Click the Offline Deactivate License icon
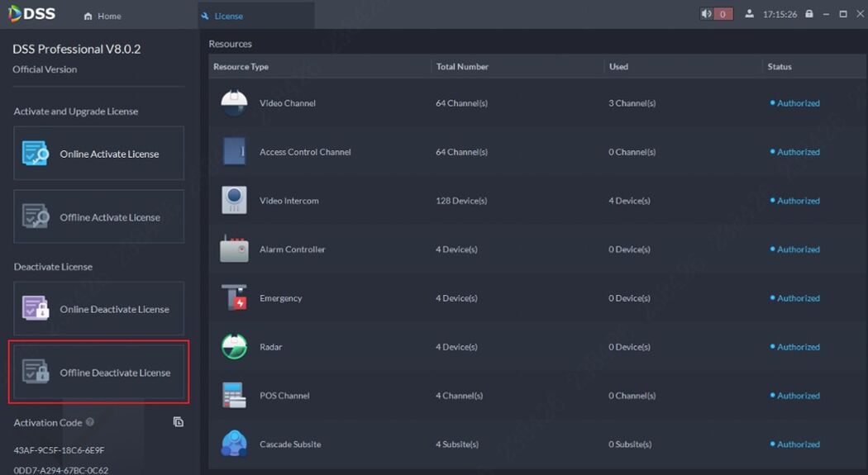Image resolution: width=868 pixels, height=475 pixels. point(36,372)
